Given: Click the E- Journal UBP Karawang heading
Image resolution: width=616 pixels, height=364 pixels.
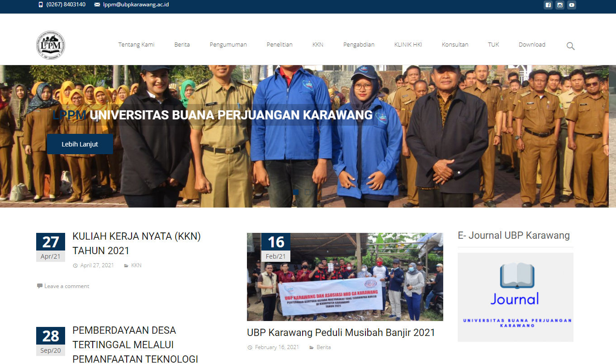Looking at the screenshot, I should click(x=514, y=235).
